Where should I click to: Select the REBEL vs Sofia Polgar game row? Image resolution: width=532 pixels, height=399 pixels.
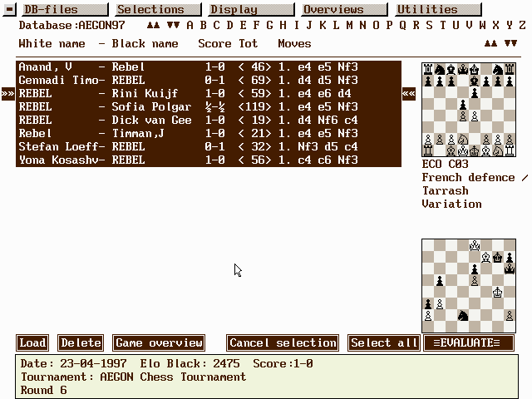point(208,107)
